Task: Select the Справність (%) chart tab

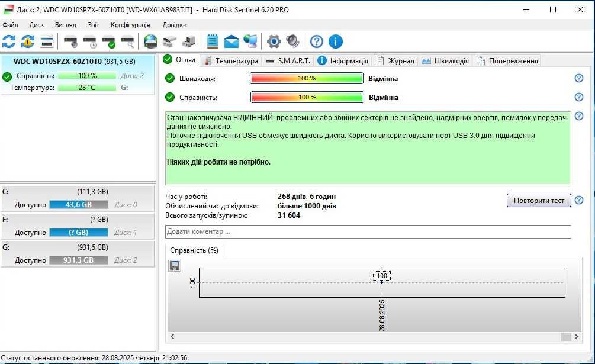Action: coord(194,250)
